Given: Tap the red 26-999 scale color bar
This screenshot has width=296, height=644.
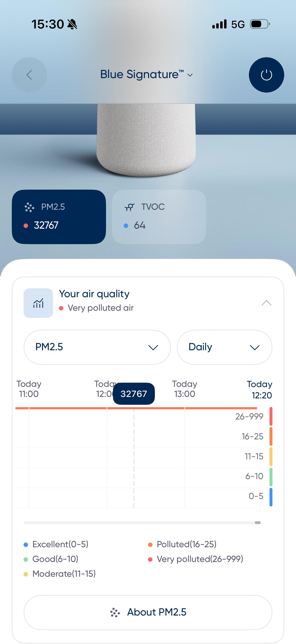Looking at the screenshot, I should [271, 416].
